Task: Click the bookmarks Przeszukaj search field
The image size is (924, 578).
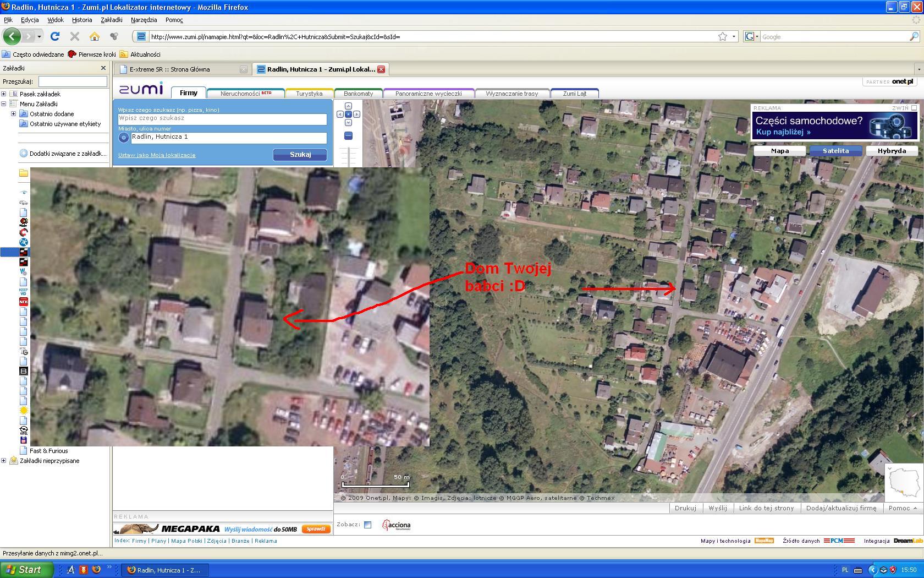Action: pos(73,81)
